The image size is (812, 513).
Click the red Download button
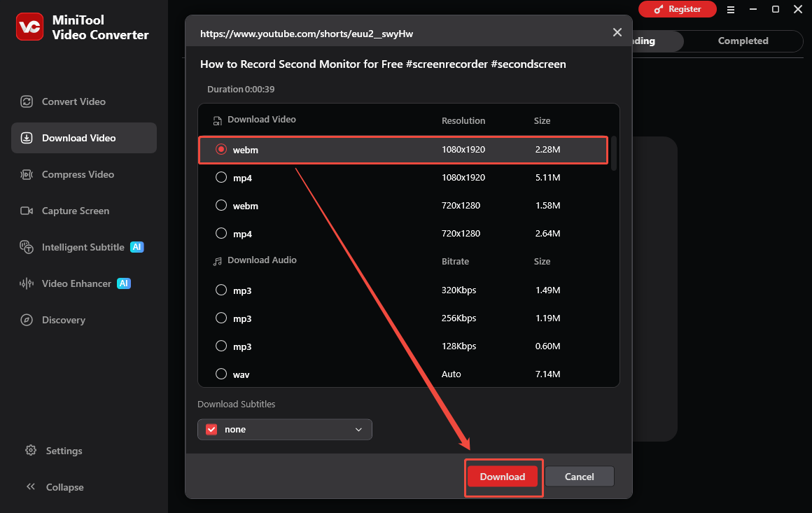click(503, 477)
